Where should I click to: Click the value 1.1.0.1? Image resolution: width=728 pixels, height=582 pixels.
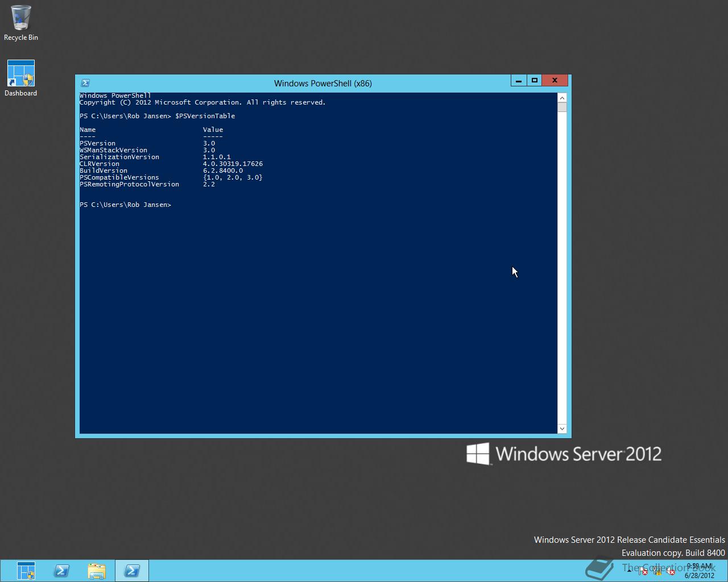click(x=217, y=157)
